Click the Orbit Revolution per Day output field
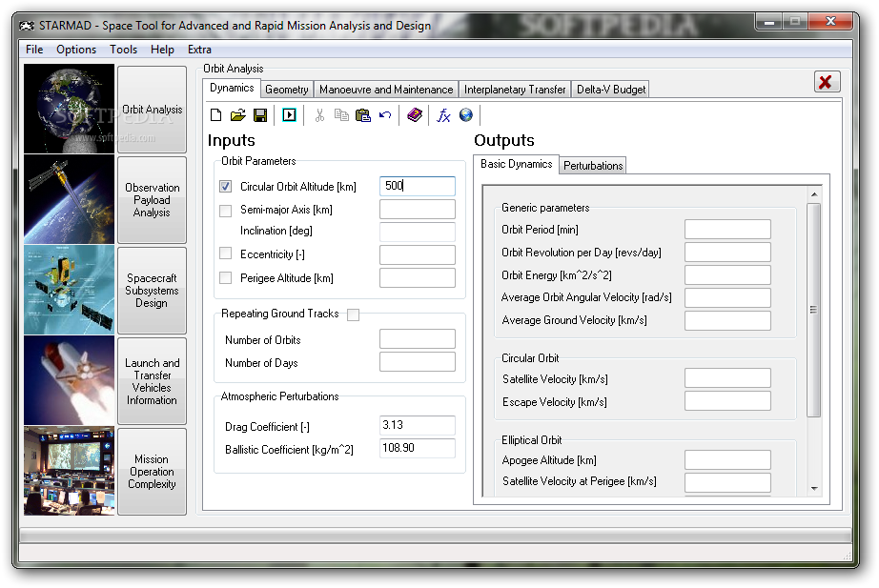 (x=727, y=253)
